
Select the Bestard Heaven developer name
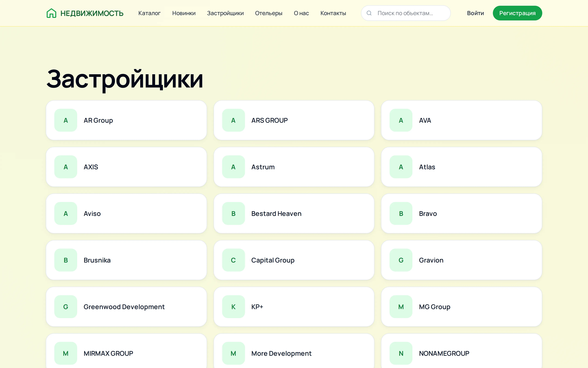tap(276, 213)
